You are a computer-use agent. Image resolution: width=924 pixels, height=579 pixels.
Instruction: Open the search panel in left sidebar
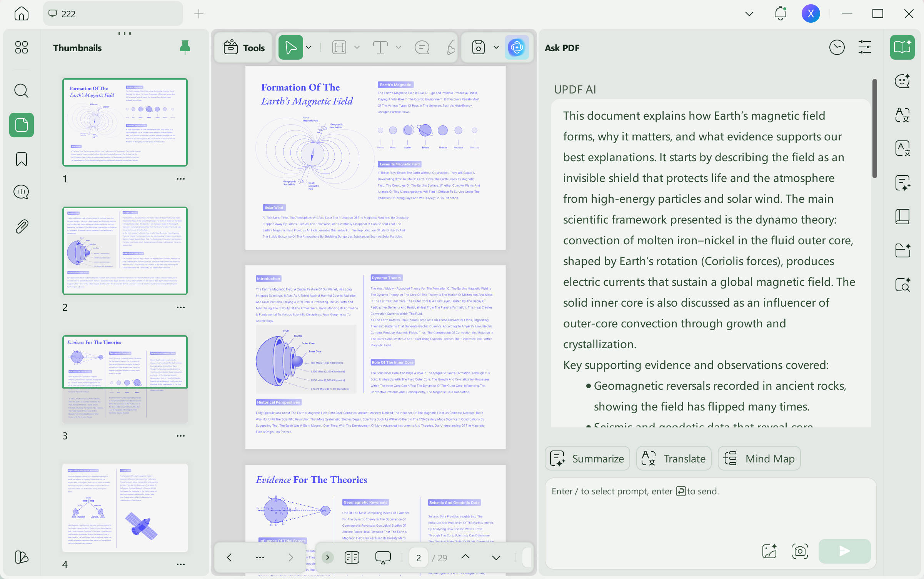[x=22, y=91]
